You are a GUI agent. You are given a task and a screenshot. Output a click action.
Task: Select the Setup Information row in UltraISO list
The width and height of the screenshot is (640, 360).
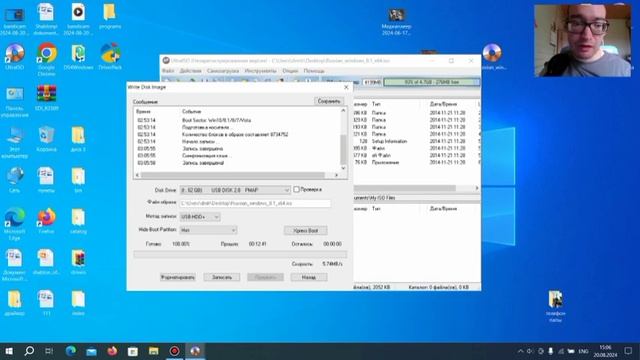[416, 141]
